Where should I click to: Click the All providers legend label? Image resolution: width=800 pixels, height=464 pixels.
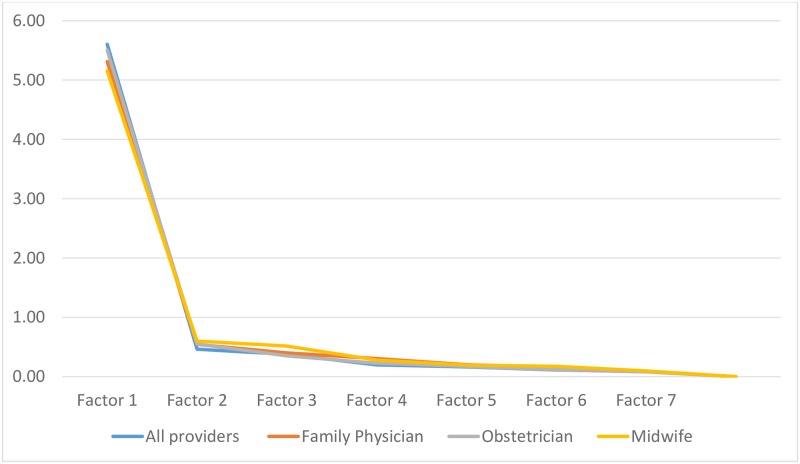(x=192, y=436)
